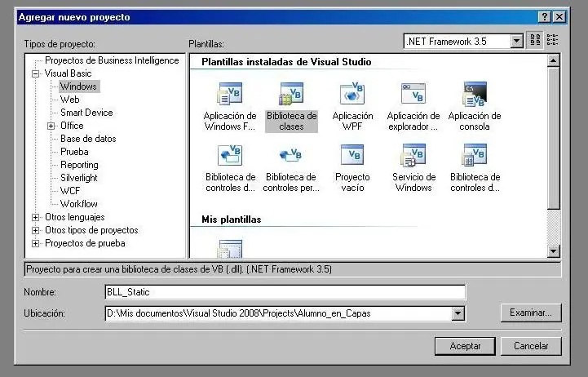Click the Aplicación WPF label text
588x377 pixels.
click(x=352, y=121)
